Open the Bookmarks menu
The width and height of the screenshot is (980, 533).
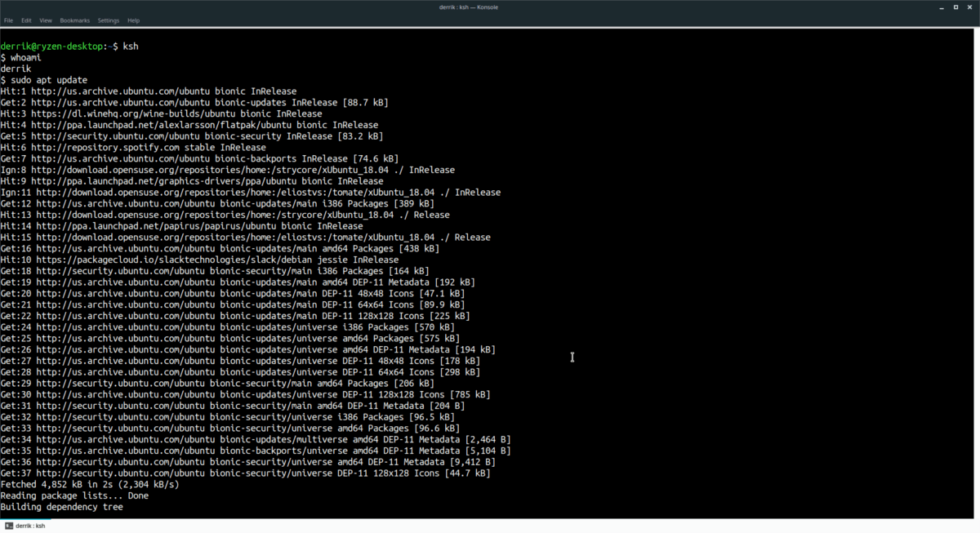(74, 20)
